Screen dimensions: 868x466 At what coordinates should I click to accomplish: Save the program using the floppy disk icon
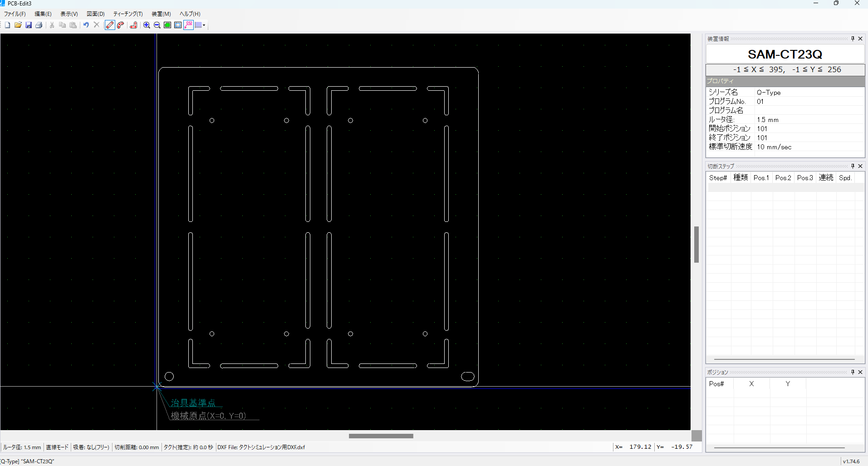29,25
